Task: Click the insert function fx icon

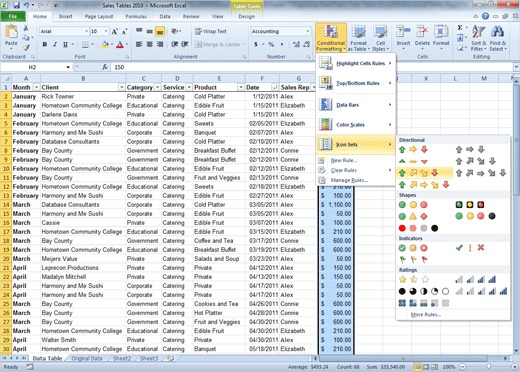Action: click(105, 67)
